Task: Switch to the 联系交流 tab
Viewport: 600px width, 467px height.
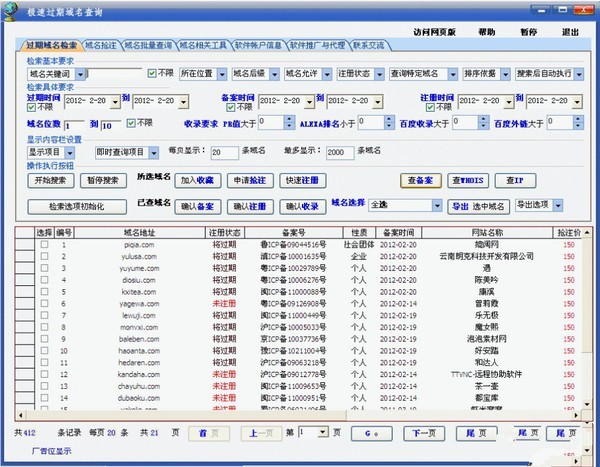Action: (369, 45)
